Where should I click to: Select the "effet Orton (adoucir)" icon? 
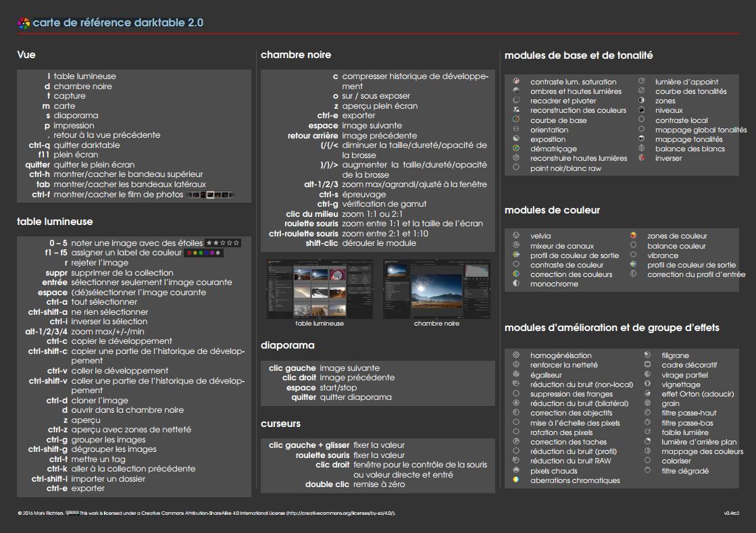pyautogui.click(x=647, y=393)
